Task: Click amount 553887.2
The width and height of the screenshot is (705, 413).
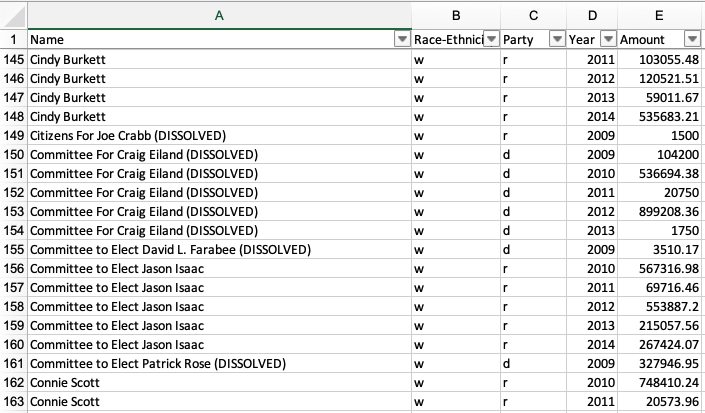Action: [660, 306]
